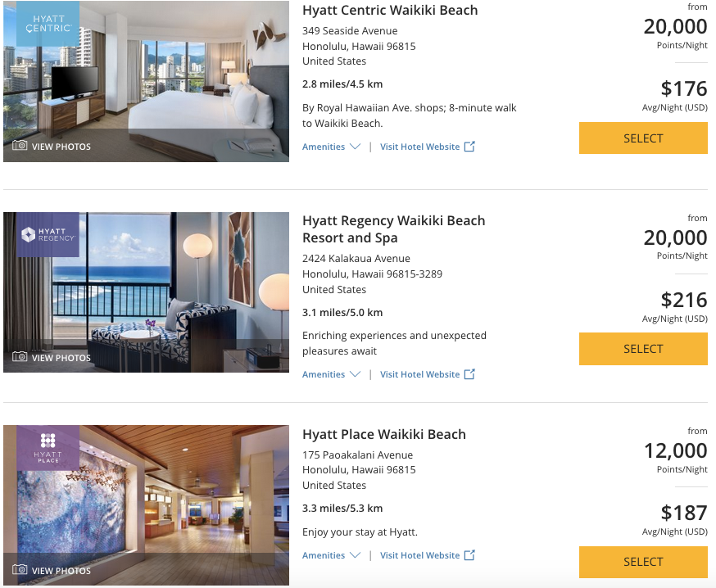This screenshot has width=716, height=588.
Task: Click the Hyatt Regency brand logo badge
Action: pos(48,235)
